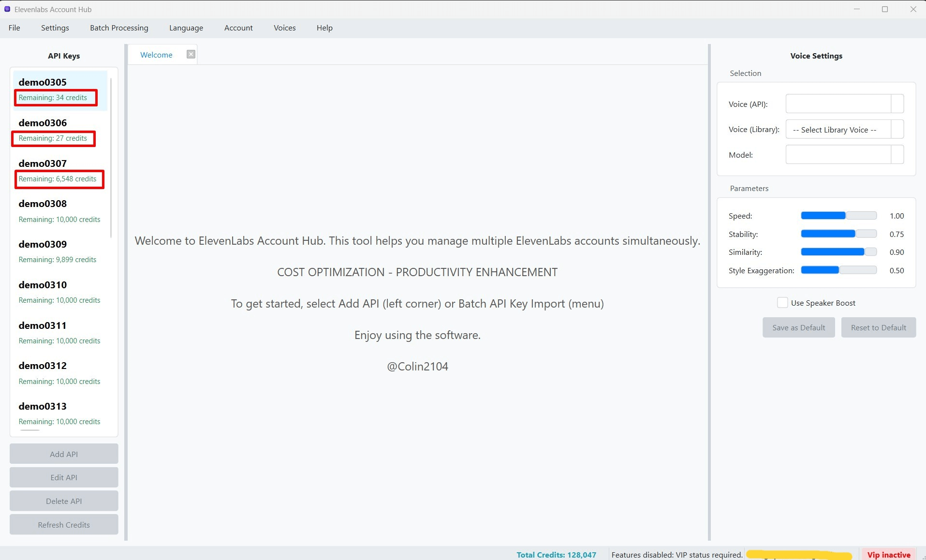The image size is (926, 560).
Task: Select the demo0310 API key
Action: tap(60, 293)
